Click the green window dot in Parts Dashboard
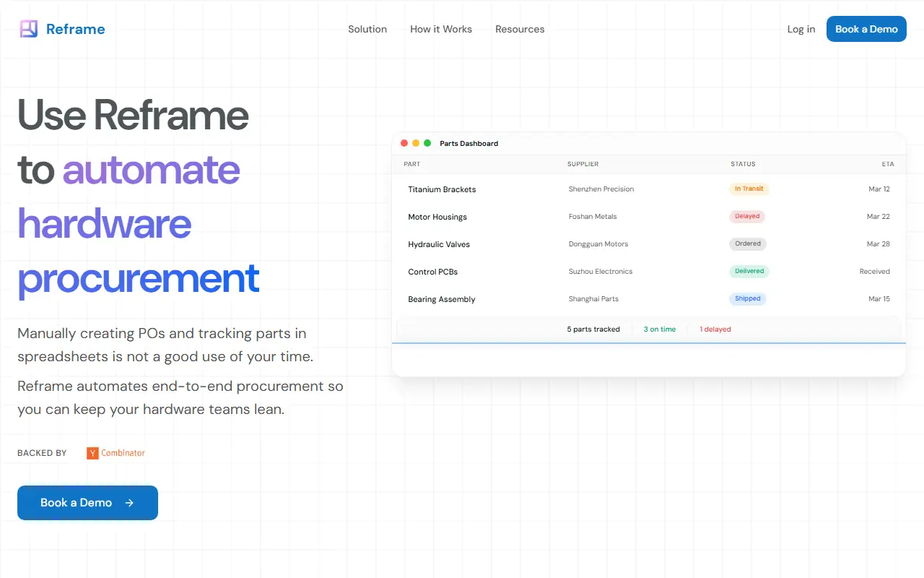 pos(427,143)
